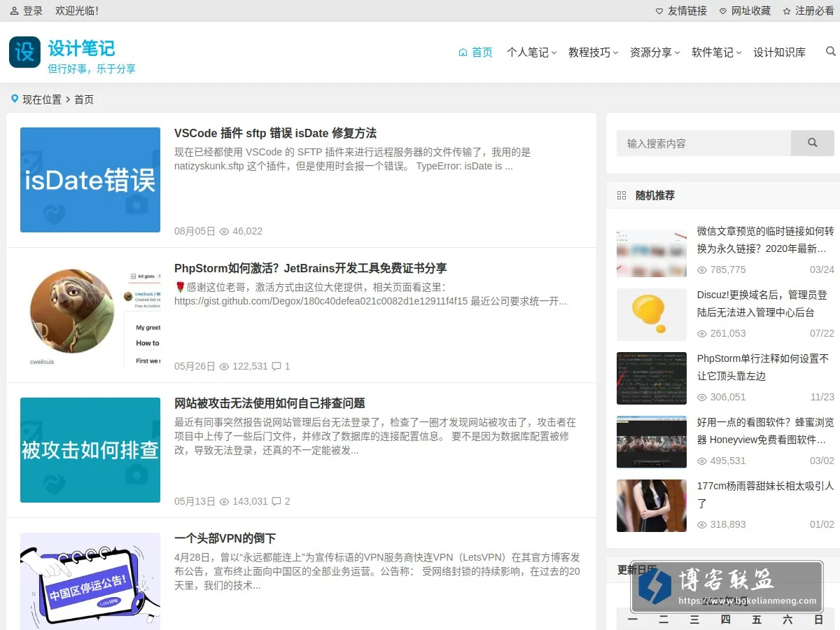Expand the 资源分享 dropdown chevron
This screenshot has height=630, width=840.
pyautogui.click(x=677, y=53)
